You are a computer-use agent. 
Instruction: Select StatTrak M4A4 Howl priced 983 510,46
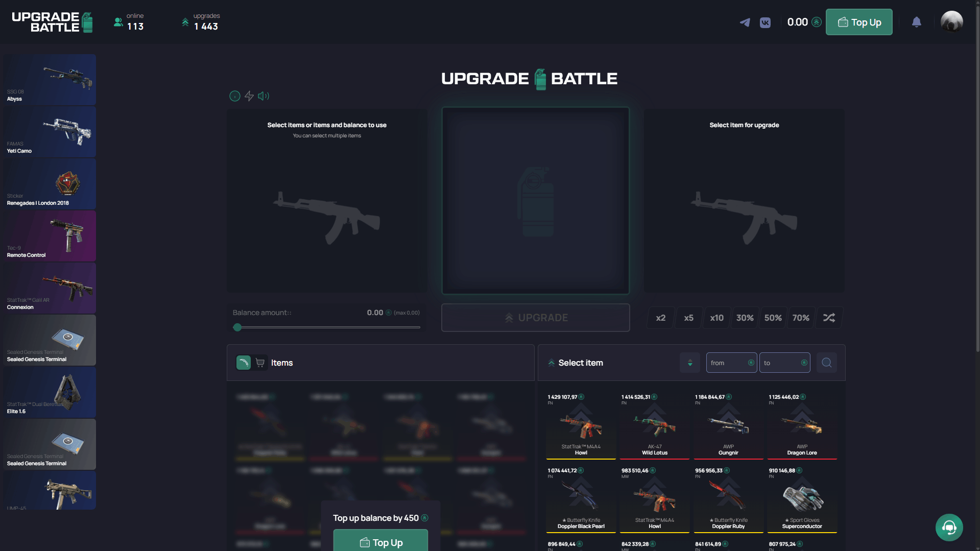(x=655, y=499)
